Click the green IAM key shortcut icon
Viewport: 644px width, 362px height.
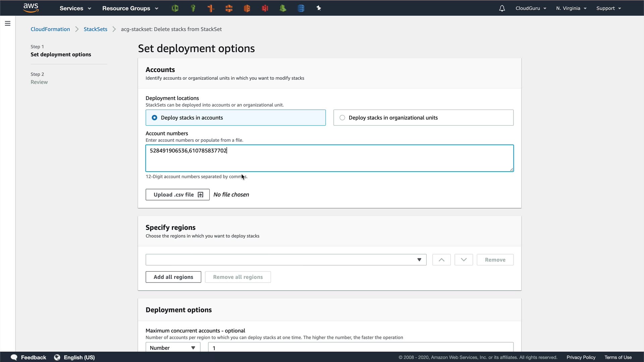[193, 8]
